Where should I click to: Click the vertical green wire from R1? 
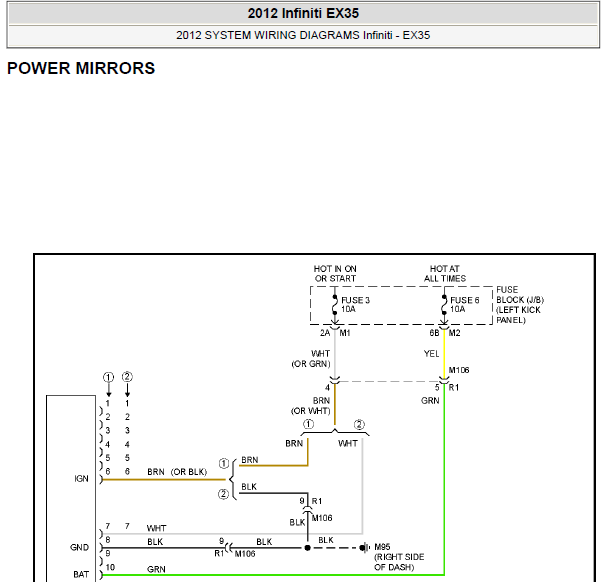tap(444, 479)
